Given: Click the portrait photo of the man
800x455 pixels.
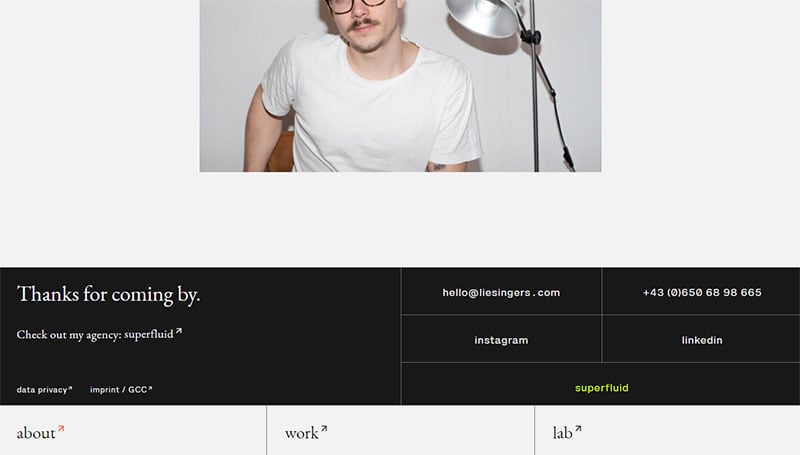Looking at the screenshot, I should (x=401, y=86).
